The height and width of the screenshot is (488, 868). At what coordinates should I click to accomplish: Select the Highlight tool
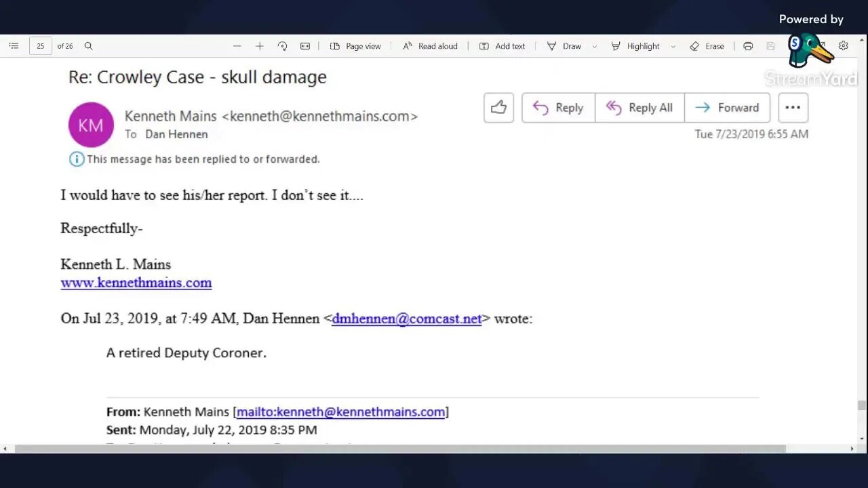635,46
